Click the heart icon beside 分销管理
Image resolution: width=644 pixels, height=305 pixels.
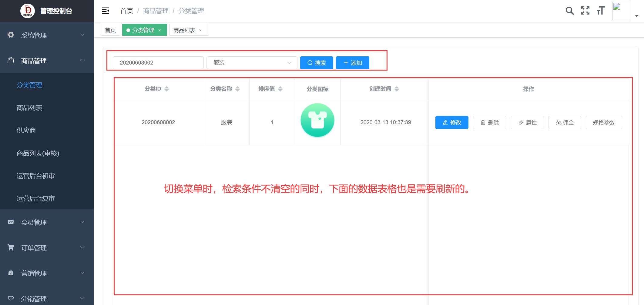[11, 298]
